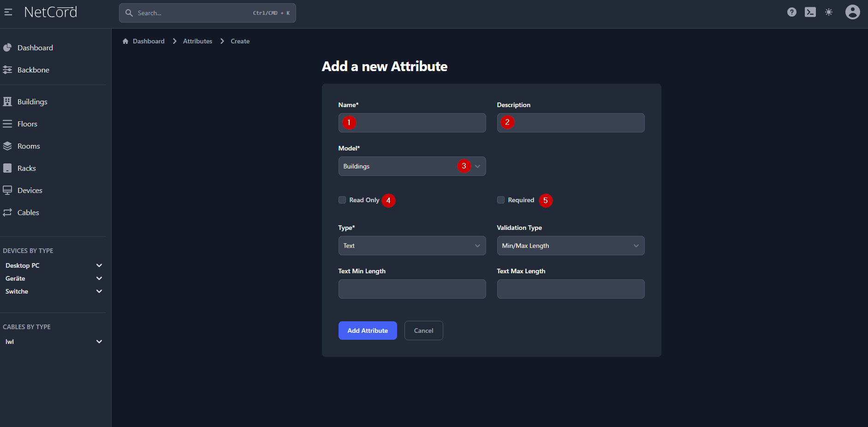The width and height of the screenshot is (868, 427).
Task: Click the Add Attribute button
Action: pos(367,331)
